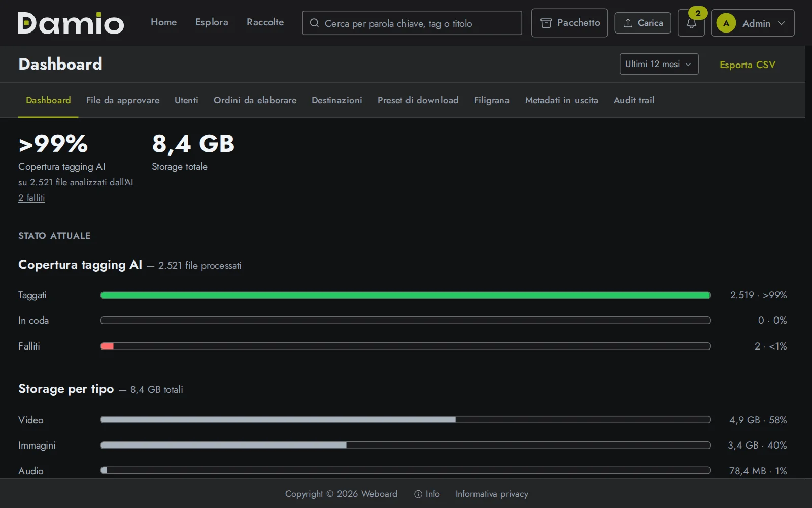Switch to File da approvare tab
Viewport: 812px width, 508px height.
(123, 100)
